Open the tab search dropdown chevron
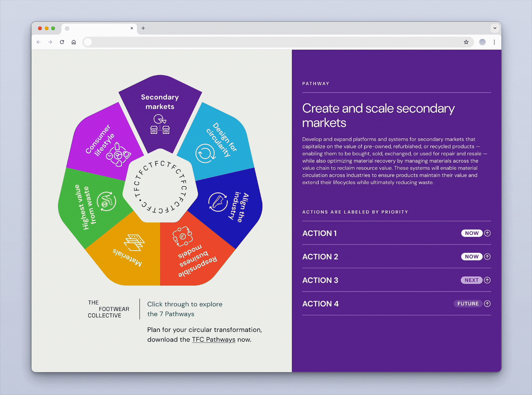The width and height of the screenshot is (532, 395). pyautogui.click(x=495, y=28)
